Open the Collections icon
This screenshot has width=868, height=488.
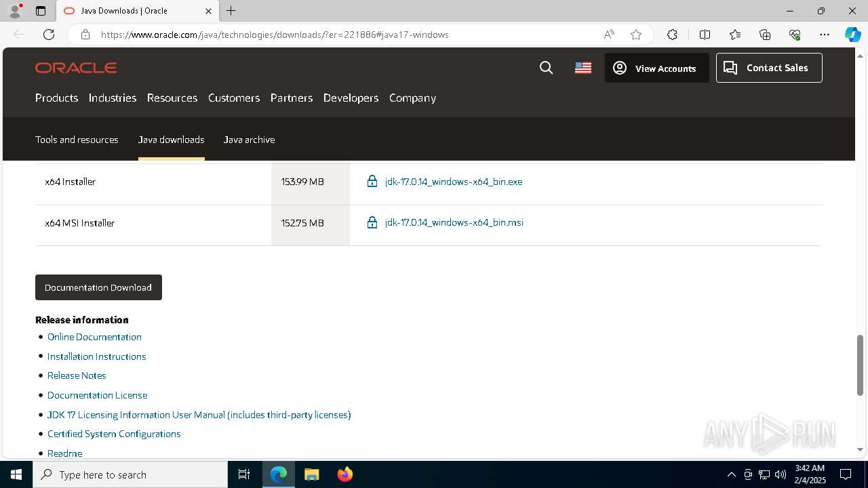(x=765, y=35)
